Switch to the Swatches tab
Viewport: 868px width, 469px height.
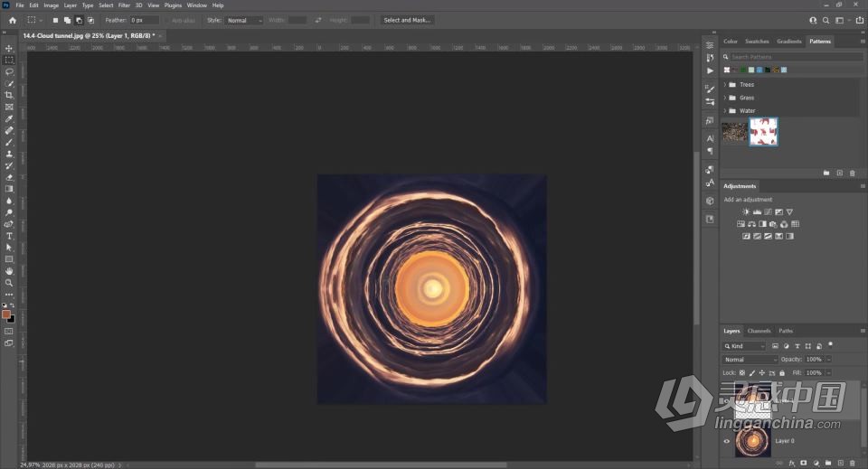coord(757,42)
